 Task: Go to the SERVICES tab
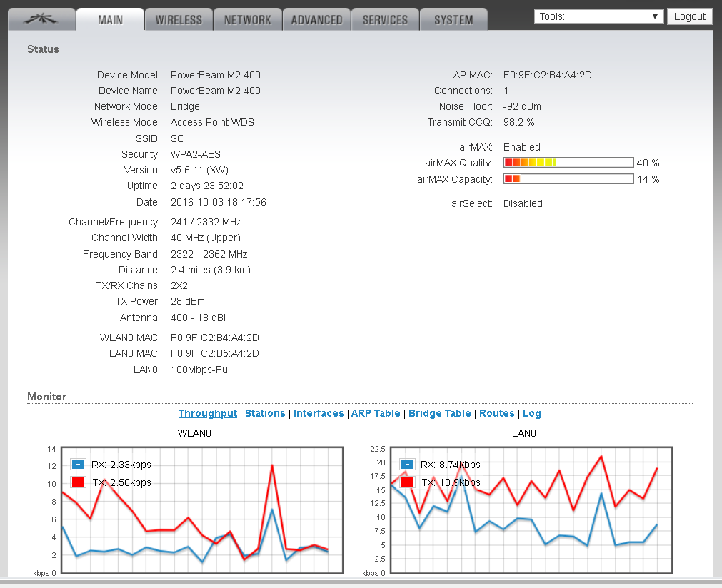[386, 19]
